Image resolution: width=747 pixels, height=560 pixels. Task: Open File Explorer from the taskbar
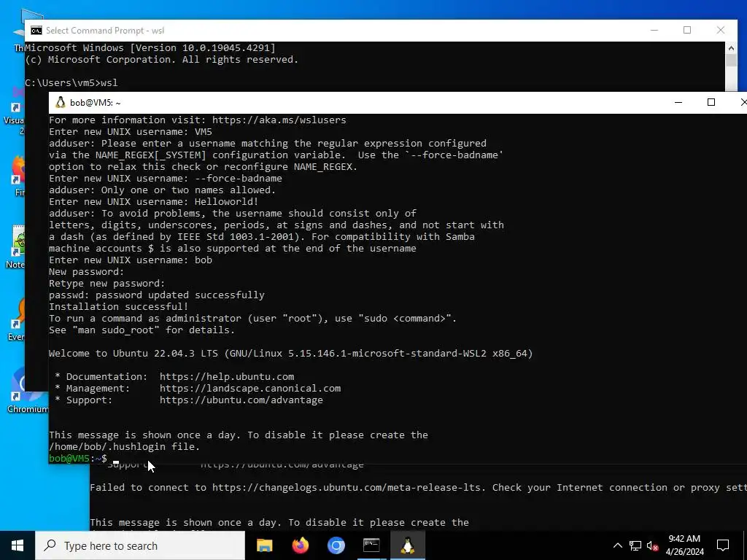point(264,545)
